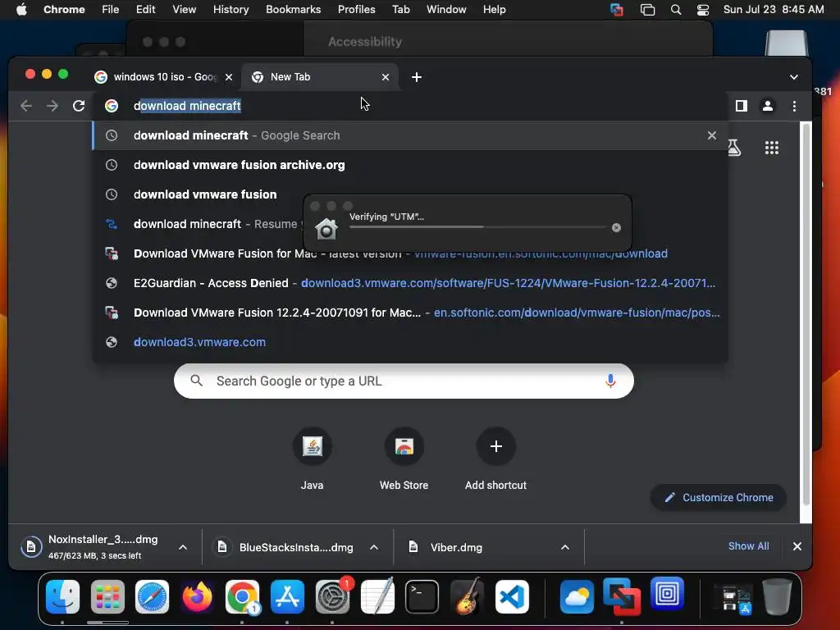This screenshot has height=630, width=840.
Task: Expand BlueStacksInstaller download options chevron
Action: [374, 547]
